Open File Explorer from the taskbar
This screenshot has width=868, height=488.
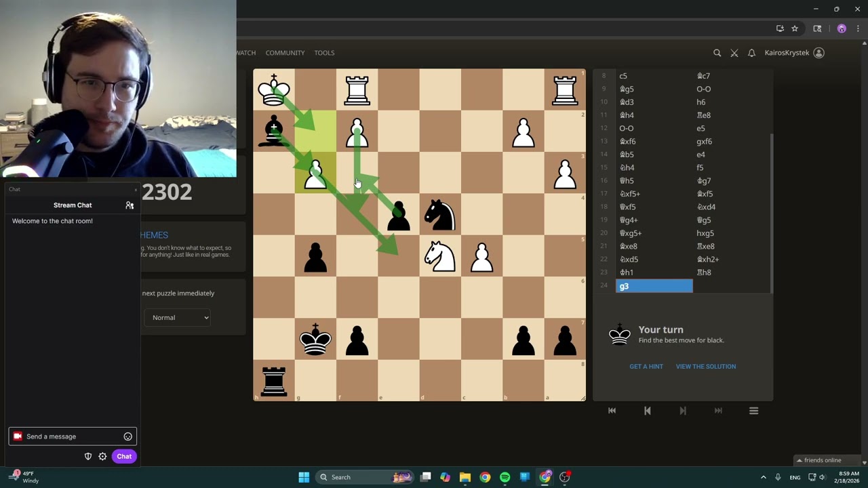465,477
